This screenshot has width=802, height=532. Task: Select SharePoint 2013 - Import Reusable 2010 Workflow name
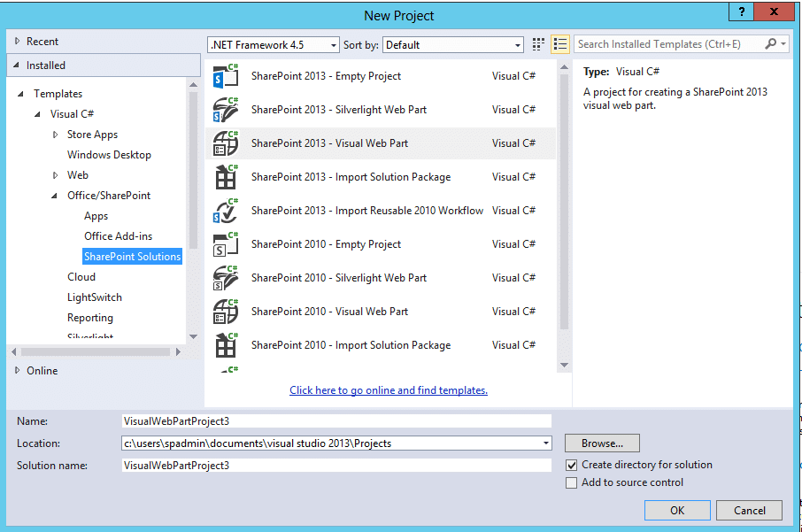pyautogui.click(x=367, y=211)
